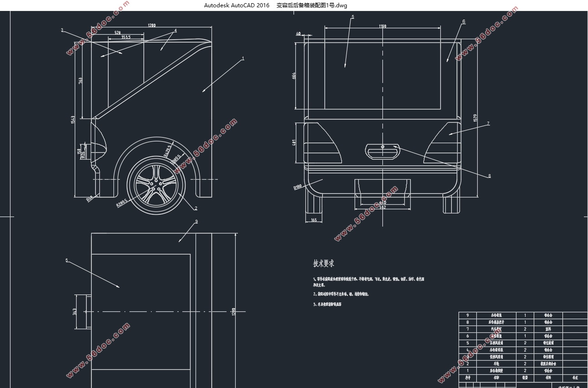Select the '528' dimension in side view
This screenshot has width=588, height=388.
pyautogui.click(x=118, y=33)
